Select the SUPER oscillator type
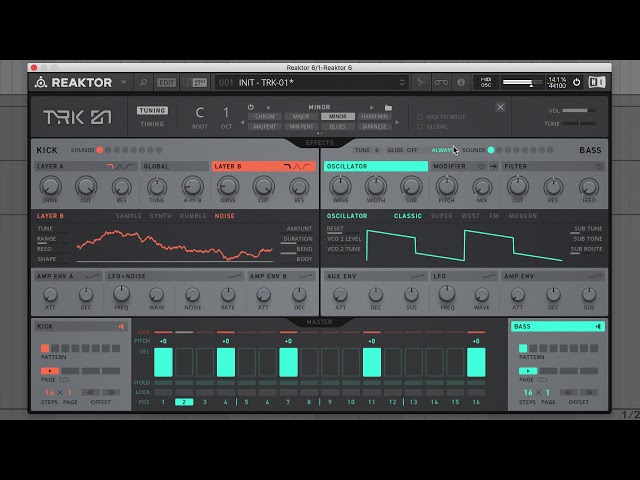The image size is (640, 480). 442,216
